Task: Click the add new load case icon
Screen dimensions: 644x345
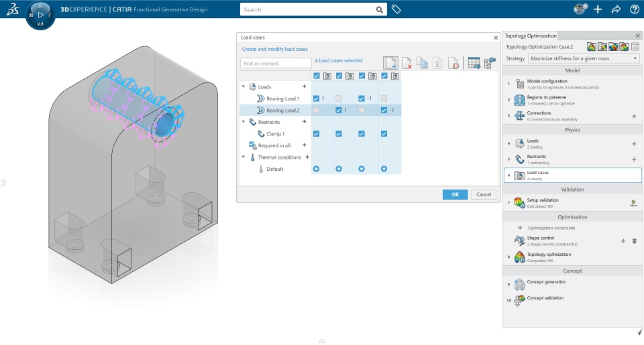Action: click(x=390, y=63)
